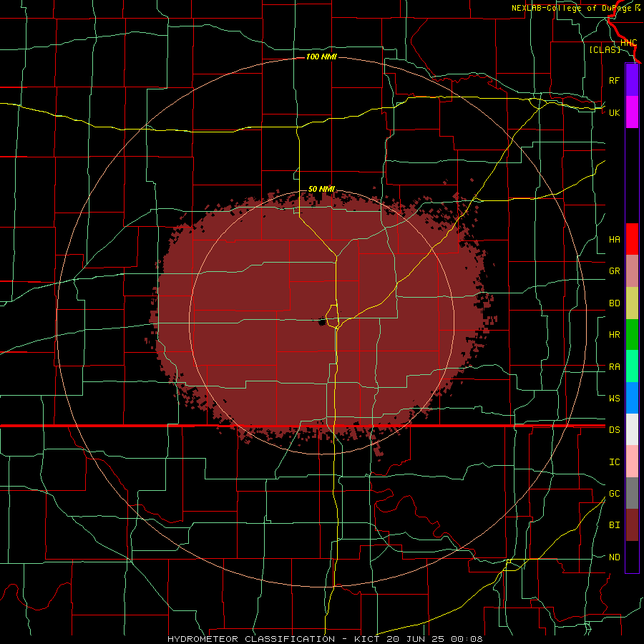644x644 pixels.
Task: Click the "IC" legend label
Action: 614,462
